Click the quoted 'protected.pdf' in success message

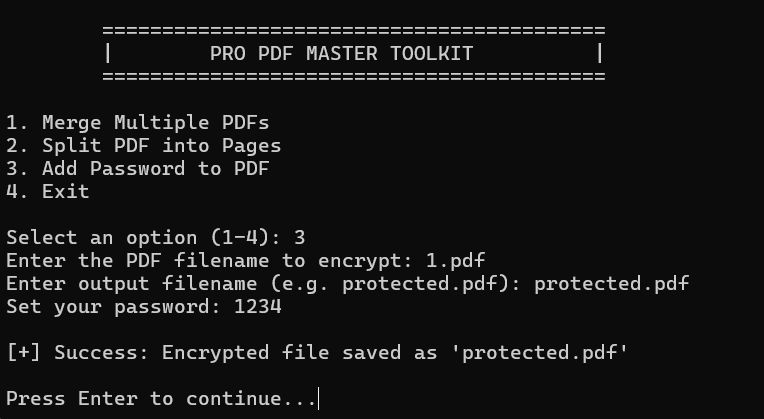coord(546,353)
